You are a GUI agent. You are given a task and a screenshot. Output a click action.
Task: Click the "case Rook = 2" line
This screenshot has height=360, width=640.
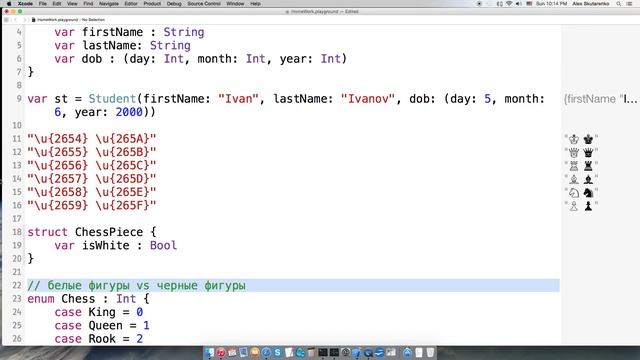[x=98, y=339]
